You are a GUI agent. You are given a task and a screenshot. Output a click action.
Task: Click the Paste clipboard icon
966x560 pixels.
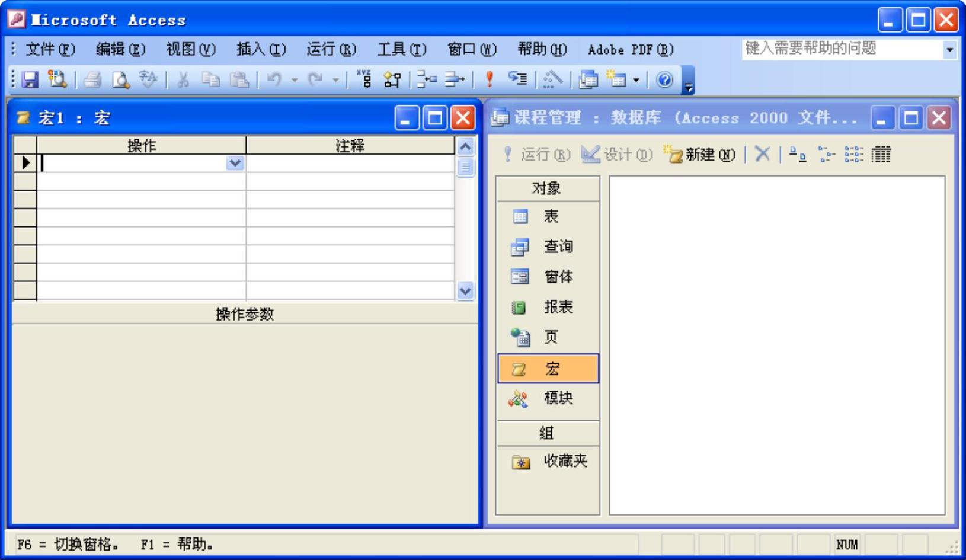pyautogui.click(x=238, y=79)
